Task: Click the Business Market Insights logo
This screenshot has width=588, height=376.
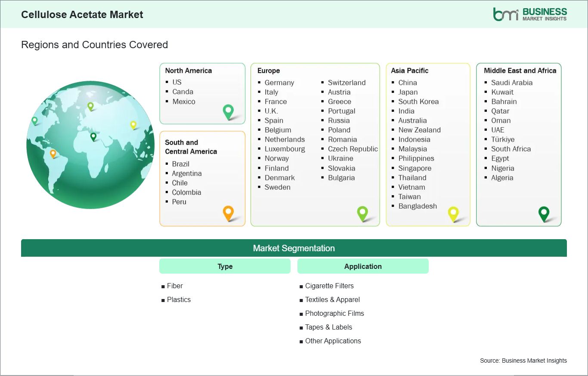Action: 529,14
